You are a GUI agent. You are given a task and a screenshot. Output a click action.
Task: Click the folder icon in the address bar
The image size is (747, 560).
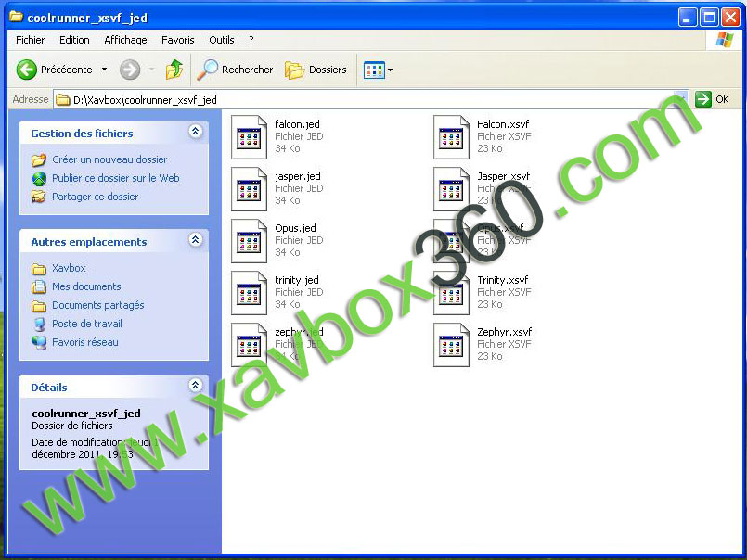pos(63,100)
